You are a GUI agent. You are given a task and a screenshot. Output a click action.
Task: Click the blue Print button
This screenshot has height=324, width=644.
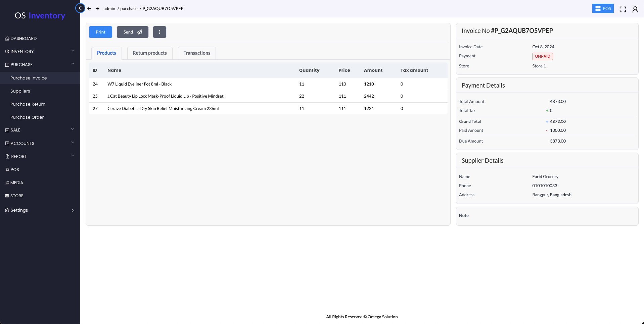[x=100, y=32]
